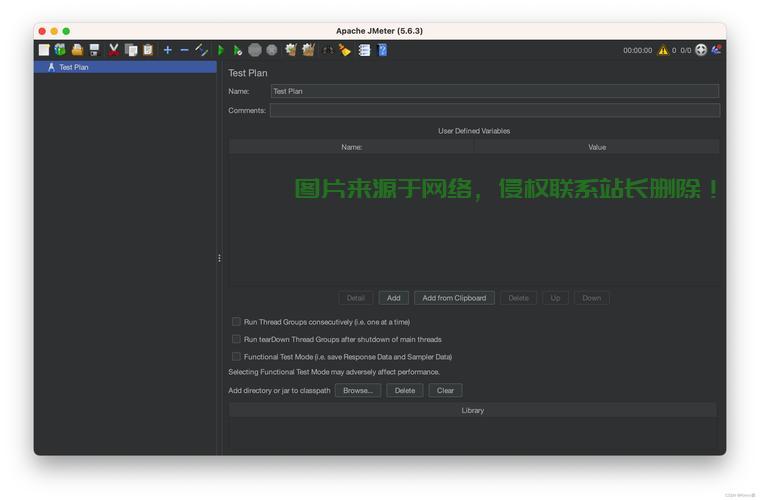Click the panel splitter handle dots

pyautogui.click(x=220, y=258)
